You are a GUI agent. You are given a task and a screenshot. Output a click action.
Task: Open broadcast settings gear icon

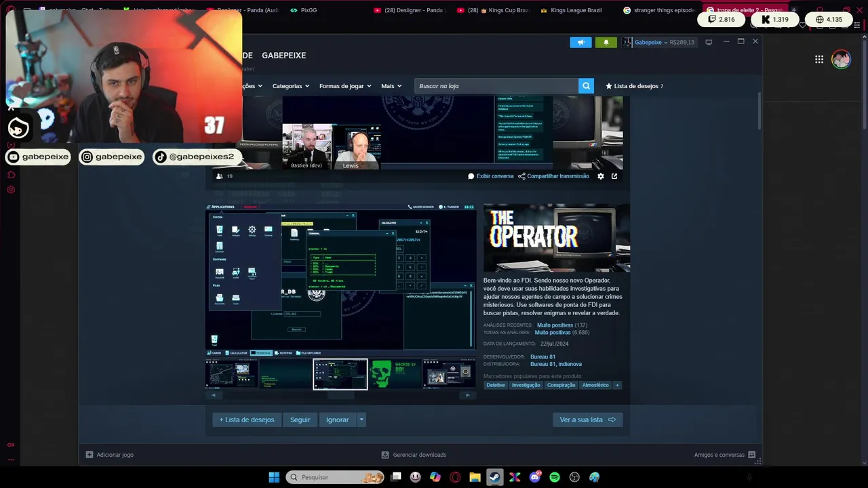pyautogui.click(x=600, y=176)
